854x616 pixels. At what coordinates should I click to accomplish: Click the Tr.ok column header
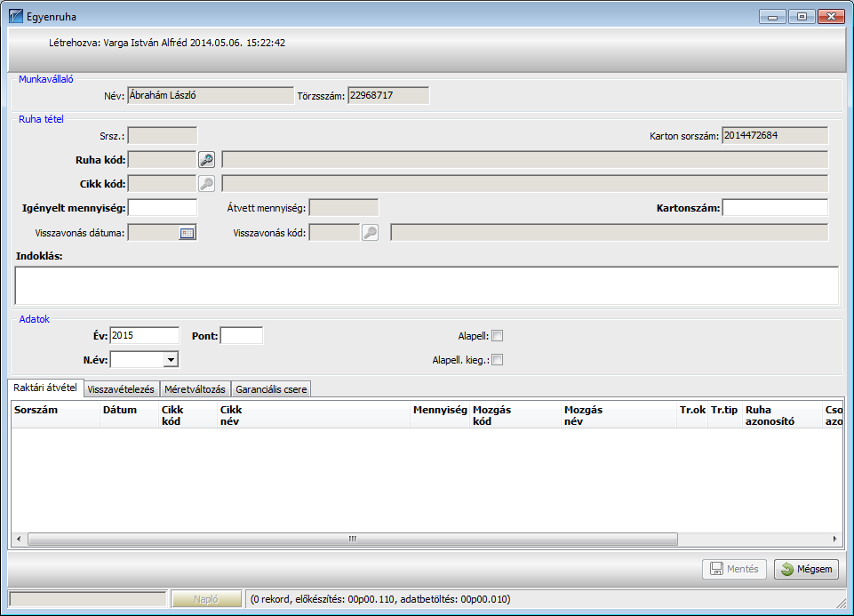pyautogui.click(x=692, y=415)
